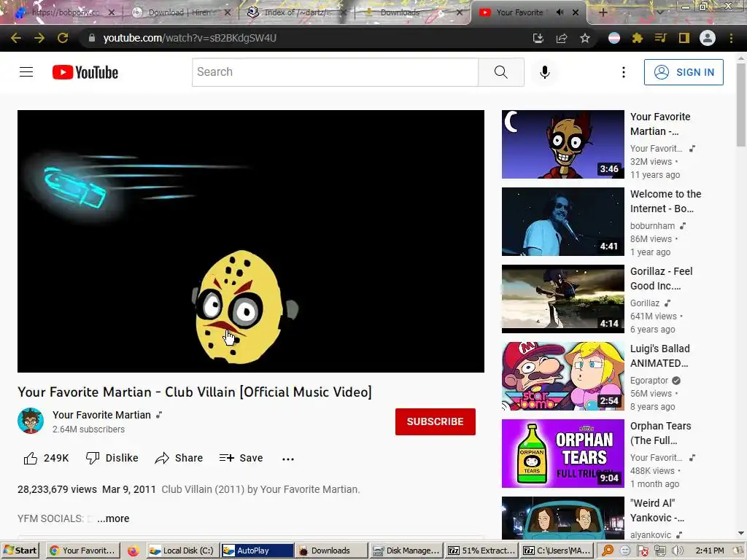Open Gorillaz Feel Good Inc thumbnail
Viewport: 747px width, 560px height.
pyautogui.click(x=562, y=298)
